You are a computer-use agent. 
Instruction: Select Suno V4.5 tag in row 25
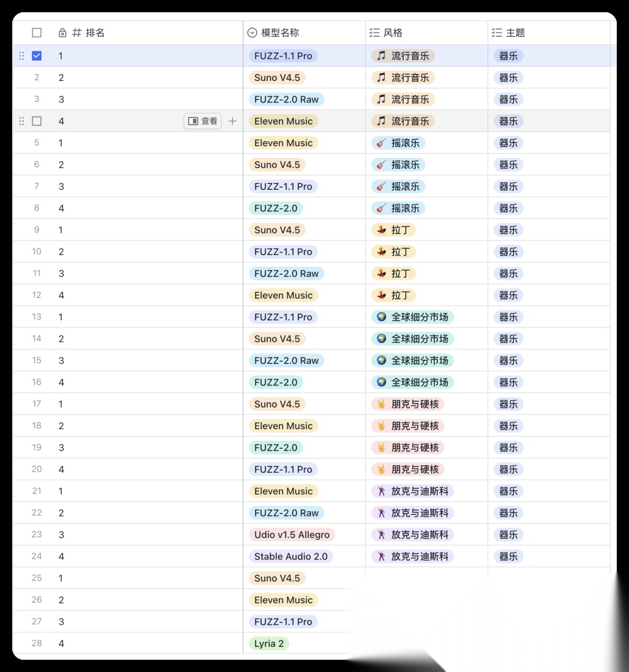click(x=277, y=578)
